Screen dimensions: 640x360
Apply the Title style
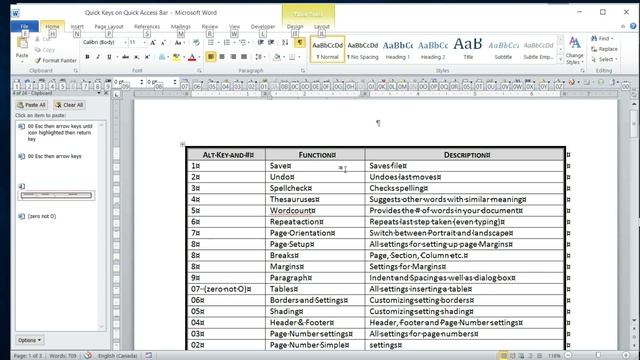pyautogui.click(x=468, y=50)
